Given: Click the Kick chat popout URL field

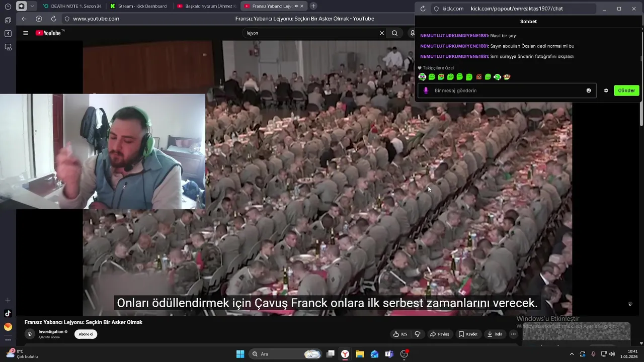Looking at the screenshot, I should click(x=513, y=9).
